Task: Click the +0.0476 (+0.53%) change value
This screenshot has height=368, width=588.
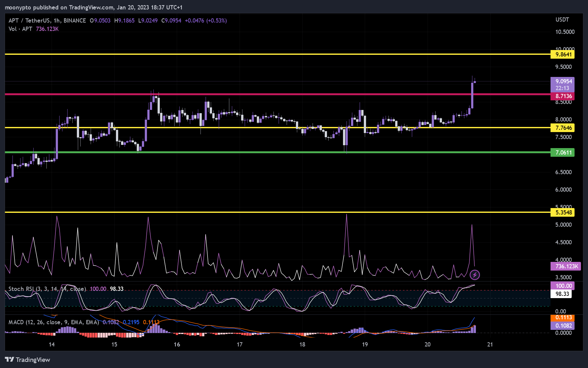Action: pos(206,21)
